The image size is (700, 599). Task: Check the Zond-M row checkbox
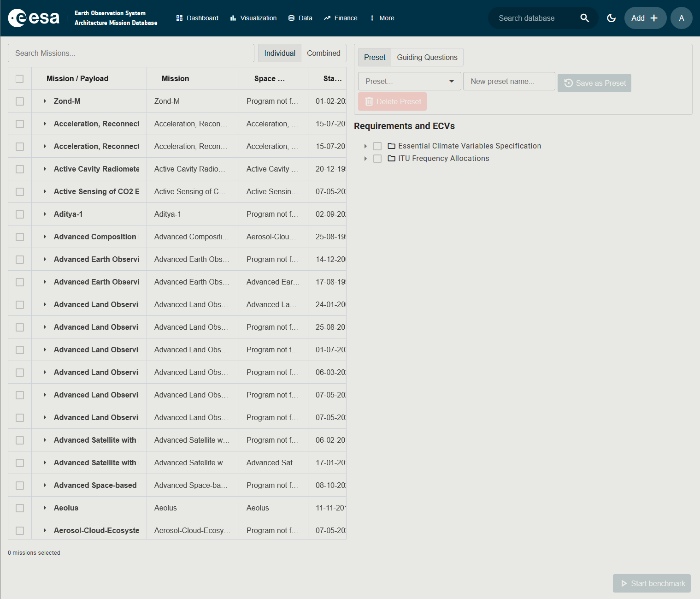click(x=20, y=101)
